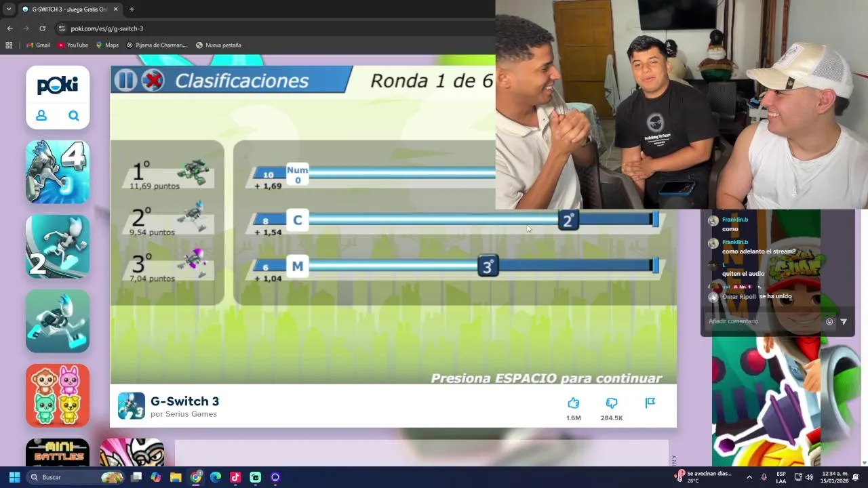The image size is (868, 488).
Task: Click the Clasificaciones header title
Action: click(241, 81)
